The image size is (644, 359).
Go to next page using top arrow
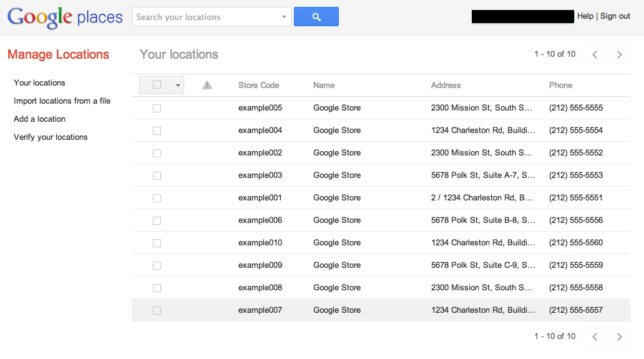point(619,54)
